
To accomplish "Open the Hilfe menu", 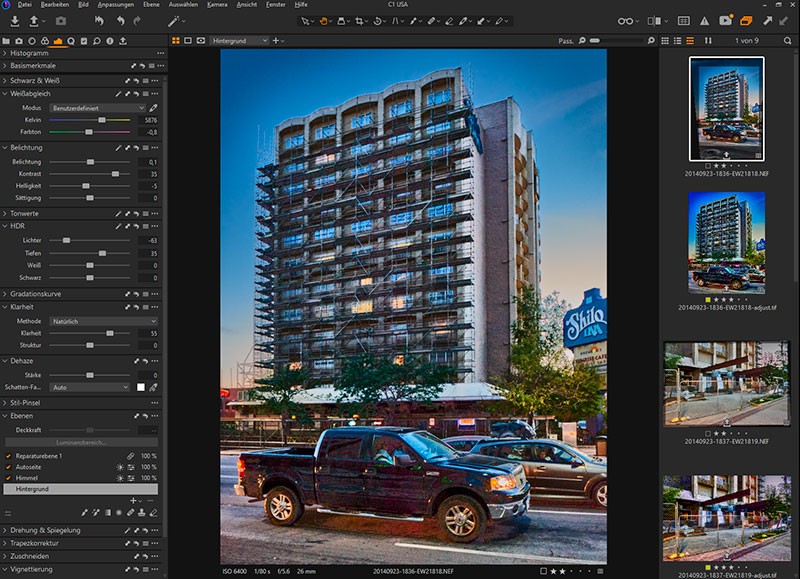I will coord(301,5).
